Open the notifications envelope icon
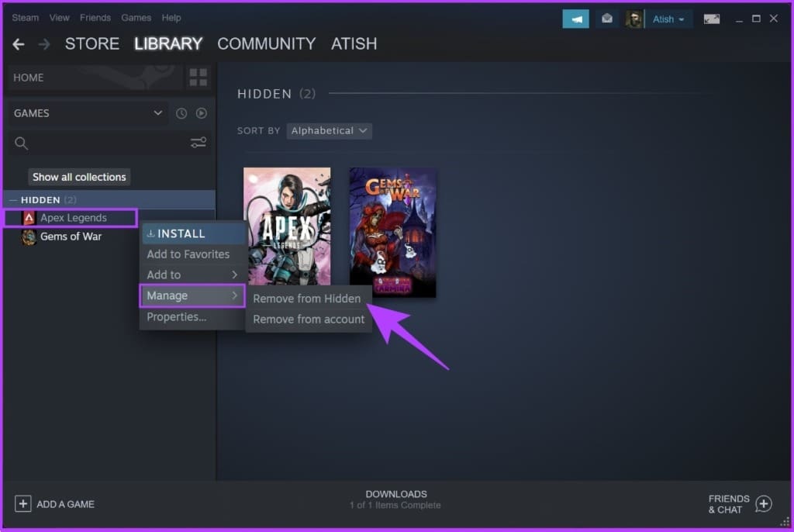This screenshot has width=794, height=532. coord(606,19)
